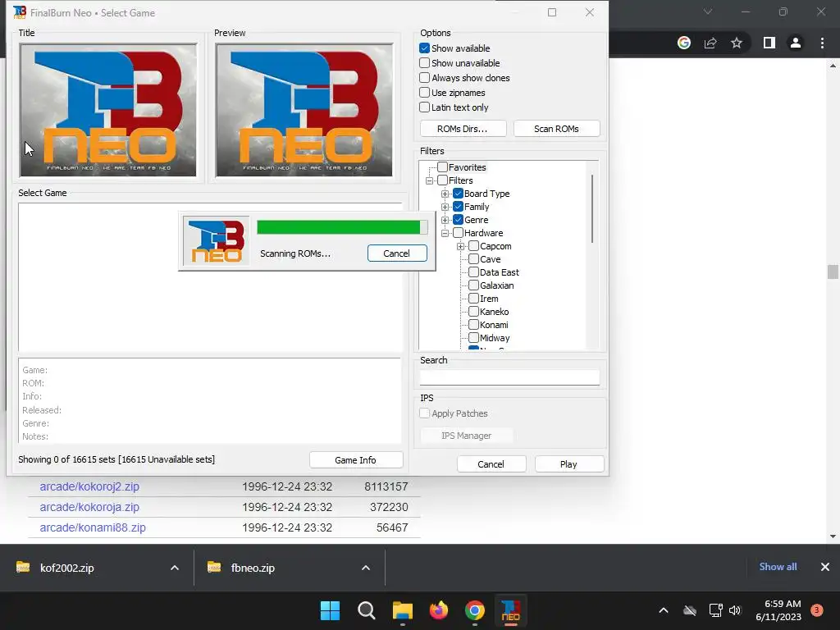This screenshot has height=630, width=840.
Task: Cancel the Scanning ROMs progress dialog
Action: click(397, 253)
